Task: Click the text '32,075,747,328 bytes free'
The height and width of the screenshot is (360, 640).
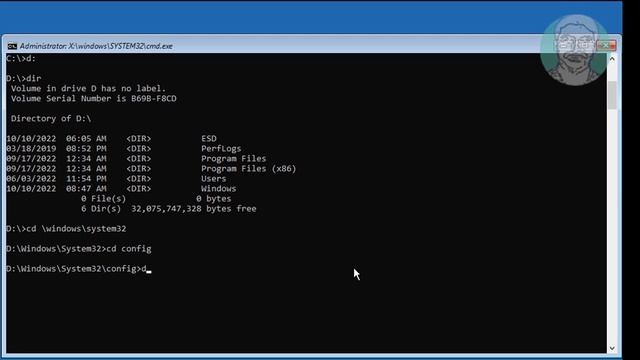Action: (x=194, y=209)
